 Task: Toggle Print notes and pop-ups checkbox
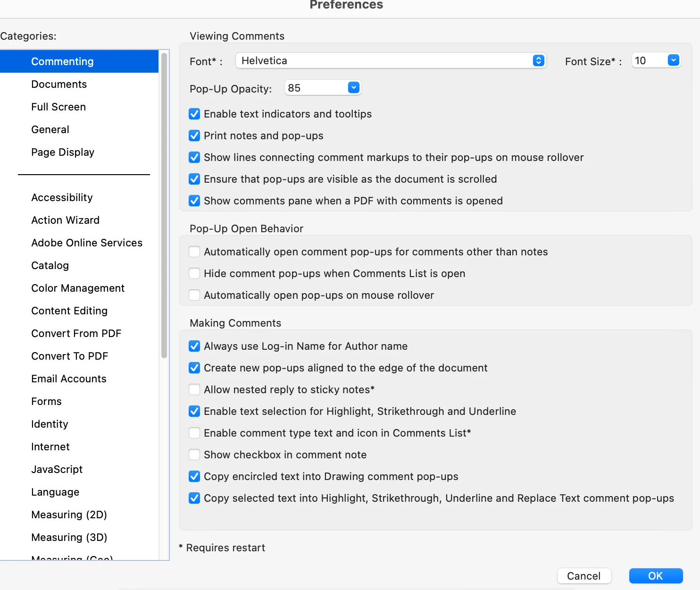click(x=194, y=136)
